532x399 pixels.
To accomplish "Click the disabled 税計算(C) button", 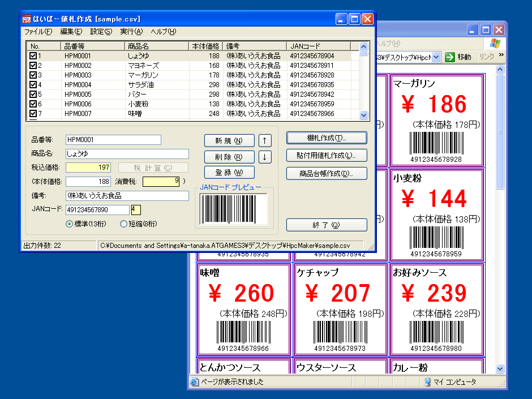I will 153,168.
